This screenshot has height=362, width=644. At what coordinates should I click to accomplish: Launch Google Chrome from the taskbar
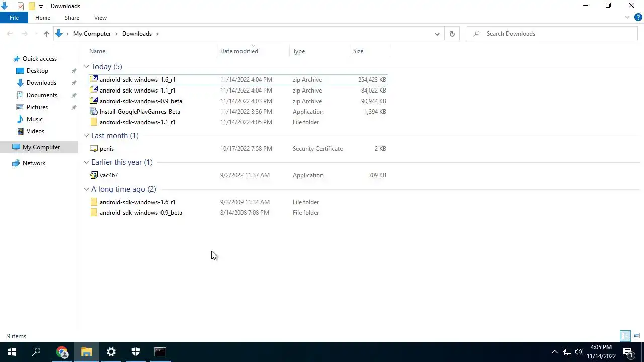62,352
